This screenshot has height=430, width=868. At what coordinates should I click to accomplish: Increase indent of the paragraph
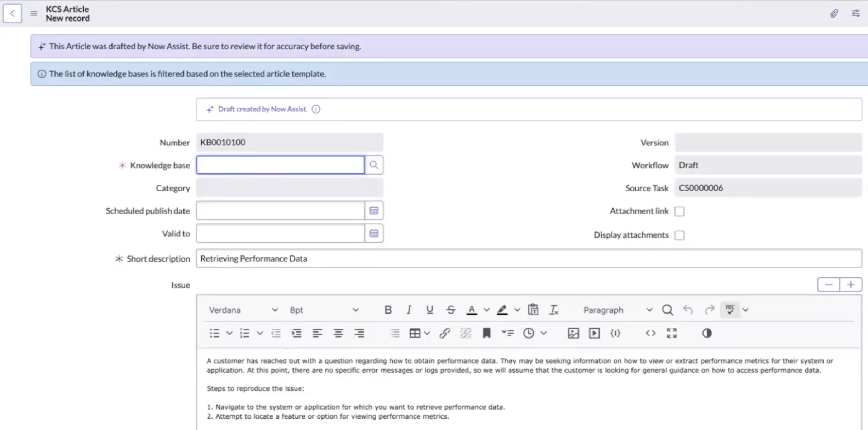296,333
